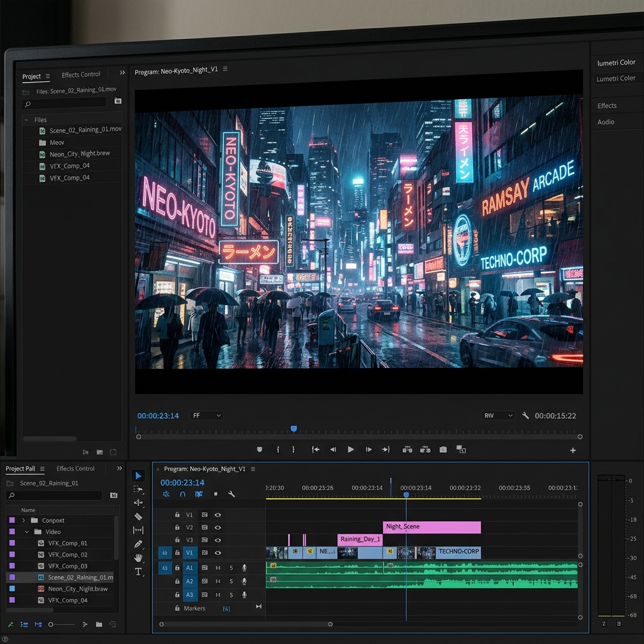Play the program monitor
Viewport: 644px width, 644px height.
[x=351, y=450]
